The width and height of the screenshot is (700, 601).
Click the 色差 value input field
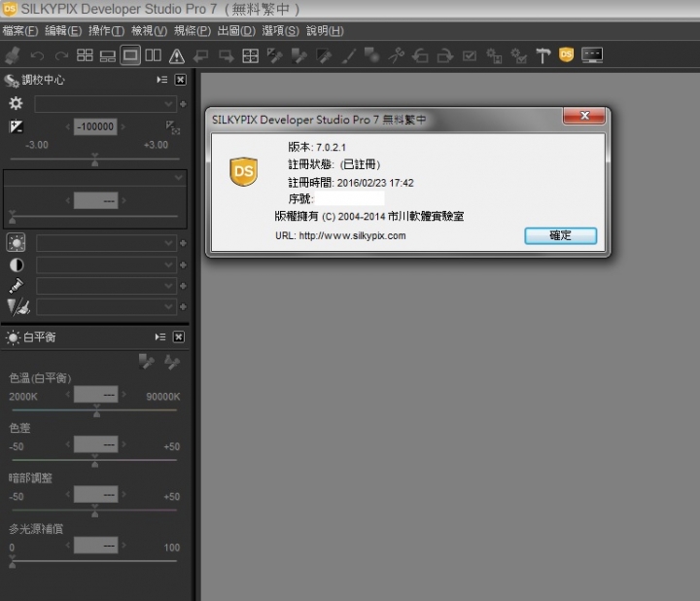(96, 444)
